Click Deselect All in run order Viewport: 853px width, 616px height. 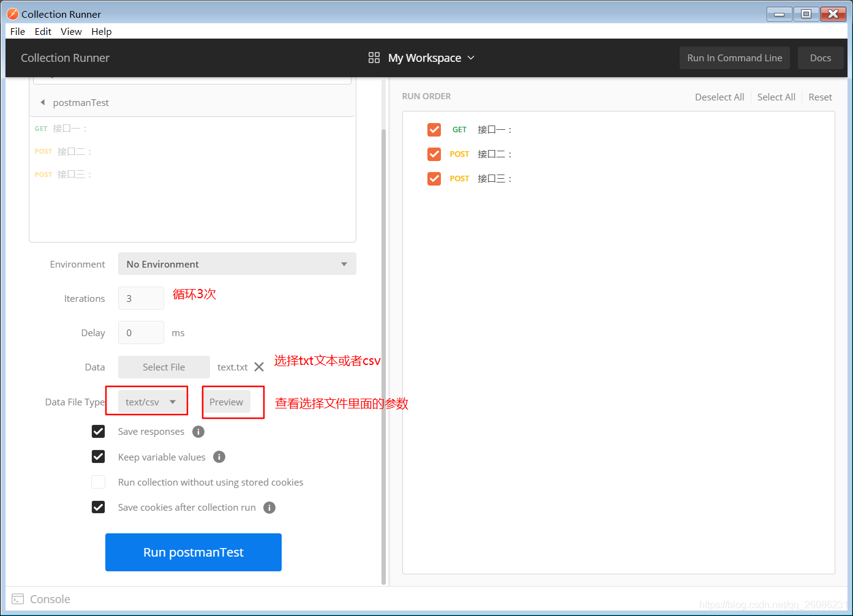coord(720,97)
